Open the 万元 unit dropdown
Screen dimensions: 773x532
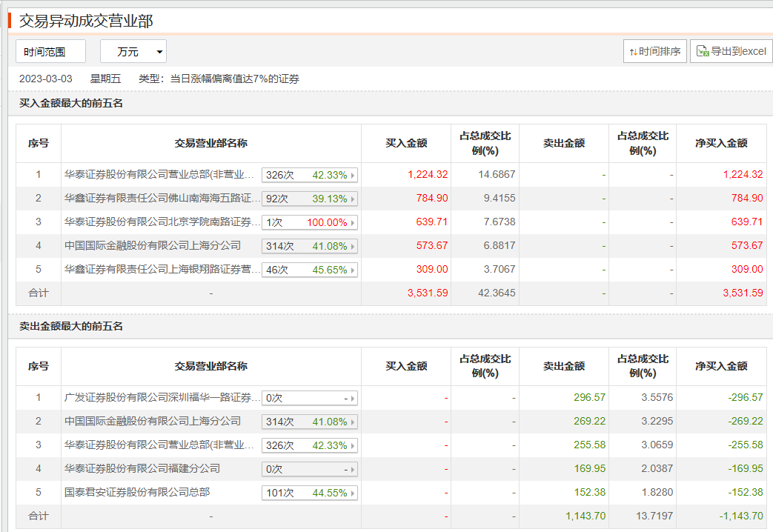click(x=133, y=51)
